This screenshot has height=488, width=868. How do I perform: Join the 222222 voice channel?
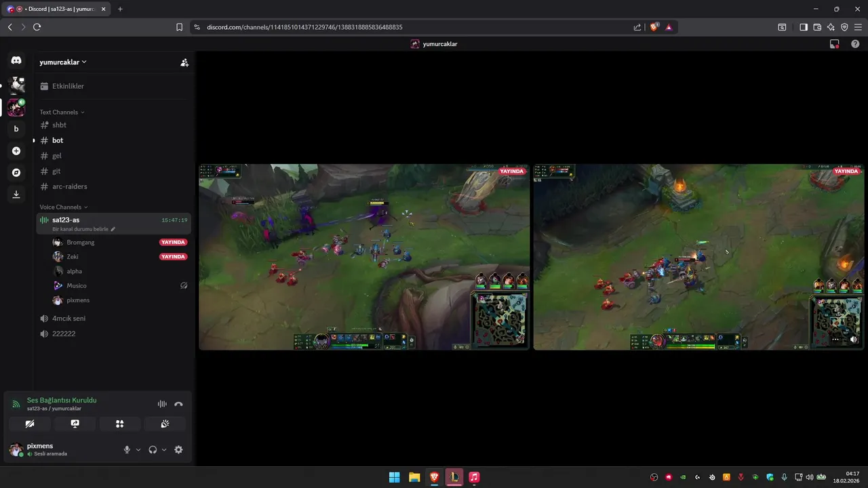(x=114, y=333)
